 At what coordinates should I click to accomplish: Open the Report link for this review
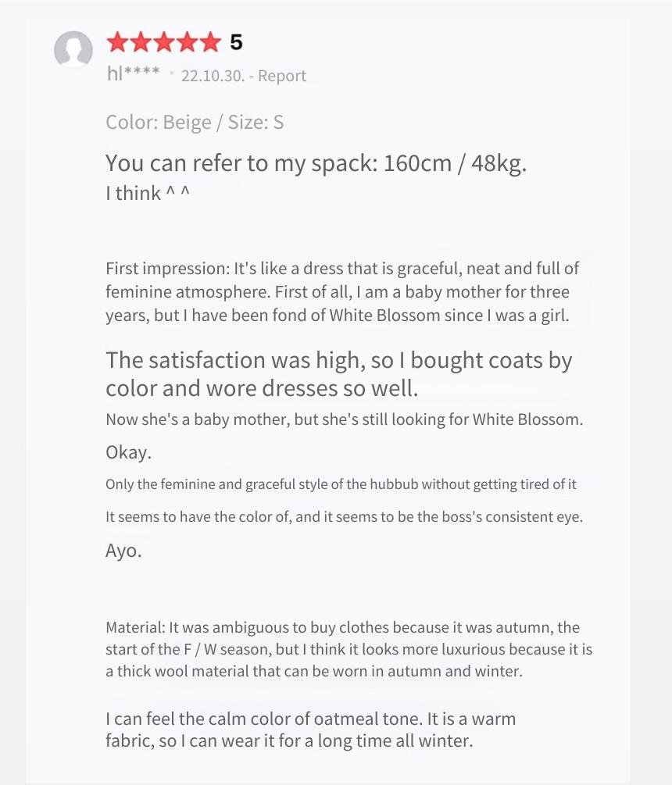click(281, 76)
